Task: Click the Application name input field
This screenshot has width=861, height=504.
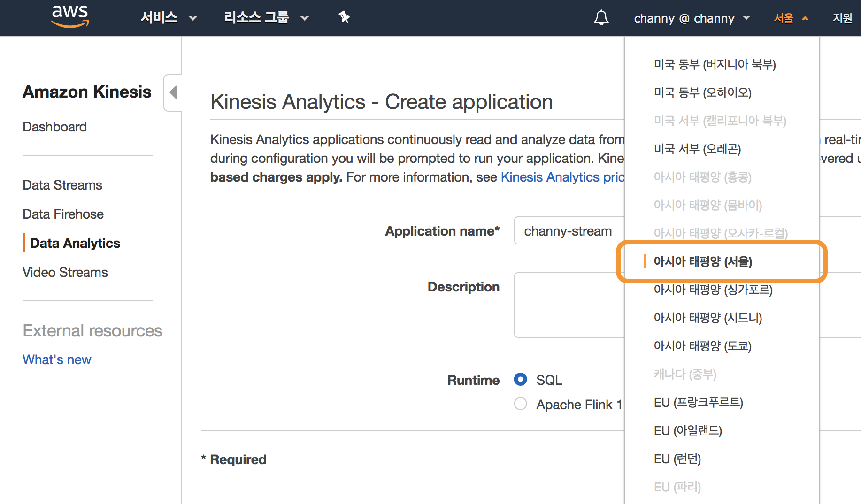Action: [569, 230]
